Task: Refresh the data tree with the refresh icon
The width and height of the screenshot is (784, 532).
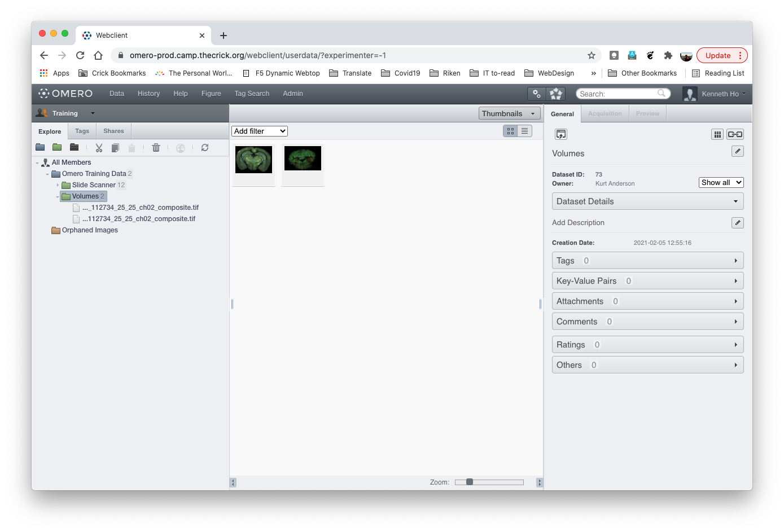Action: tap(205, 148)
